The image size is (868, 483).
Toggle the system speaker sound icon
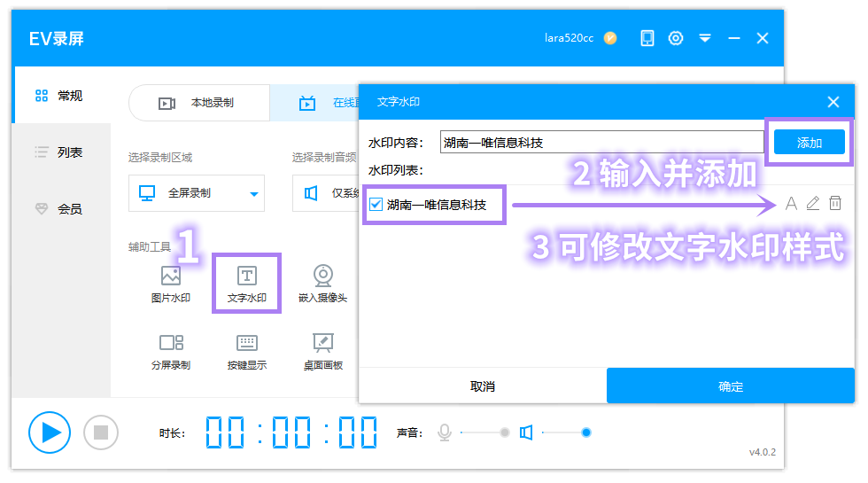coord(526,432)
